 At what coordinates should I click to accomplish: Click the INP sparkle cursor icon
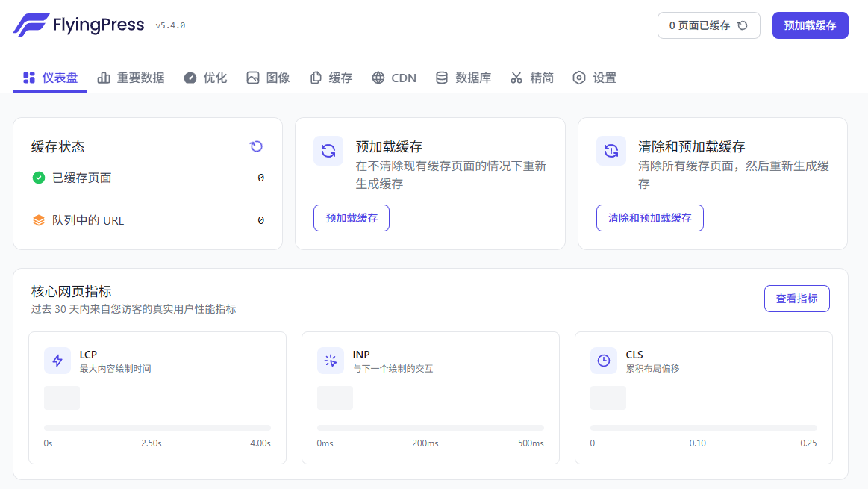tap(331, 361)
